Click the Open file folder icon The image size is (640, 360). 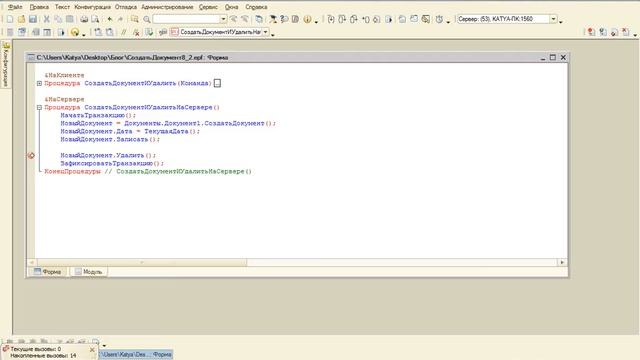21,19
